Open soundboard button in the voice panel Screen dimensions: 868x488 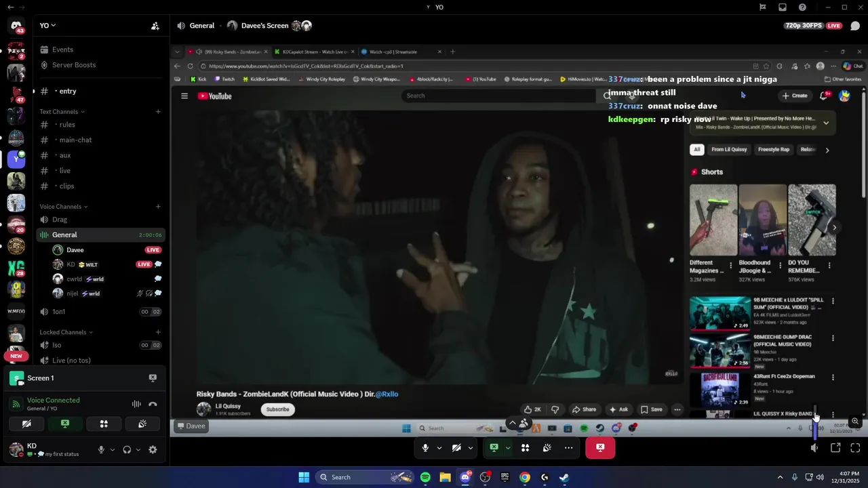point(142,424)
